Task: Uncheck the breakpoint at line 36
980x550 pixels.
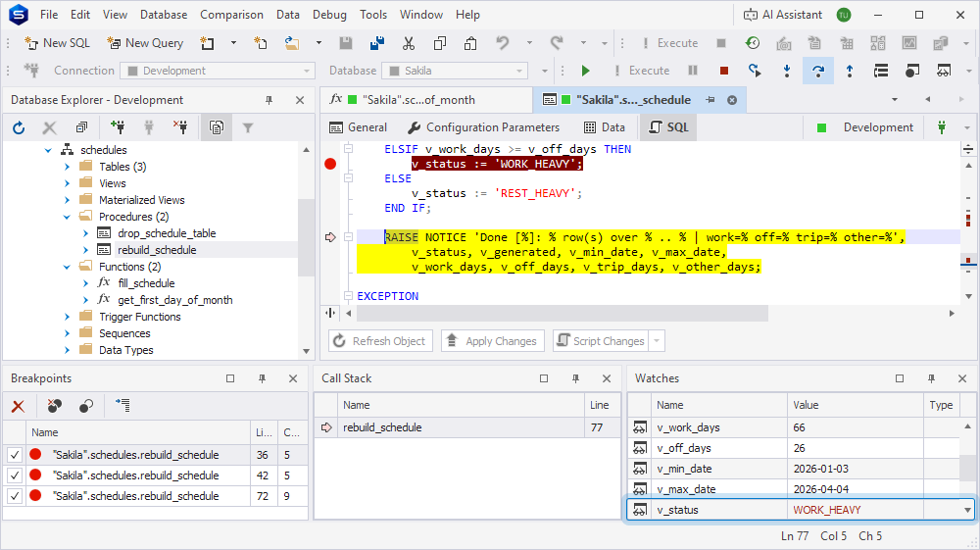Action: point(15,455)
